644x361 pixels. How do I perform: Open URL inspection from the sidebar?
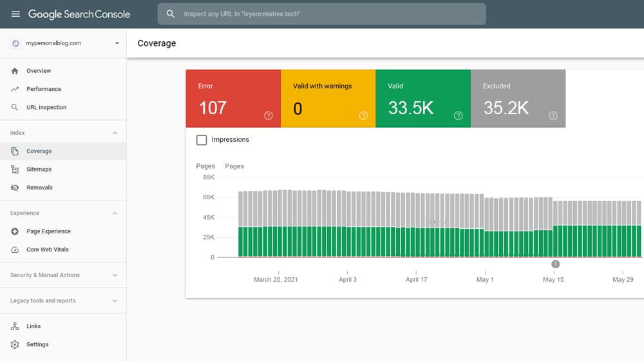(x=63, y=107)
